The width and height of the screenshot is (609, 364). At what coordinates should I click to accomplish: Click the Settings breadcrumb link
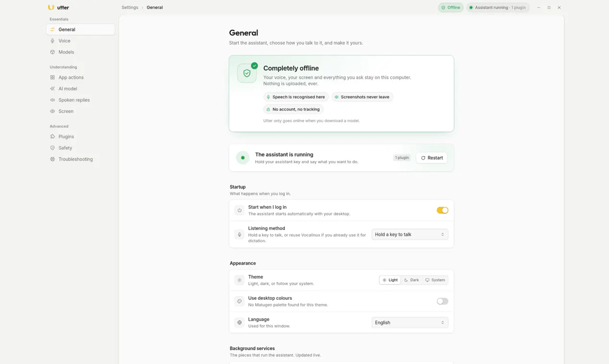130,8
